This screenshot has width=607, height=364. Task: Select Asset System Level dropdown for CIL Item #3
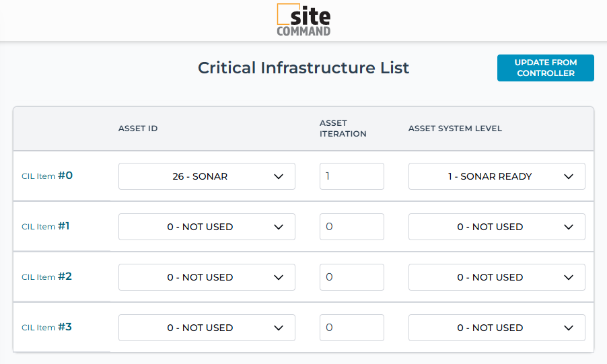(497, 328)
